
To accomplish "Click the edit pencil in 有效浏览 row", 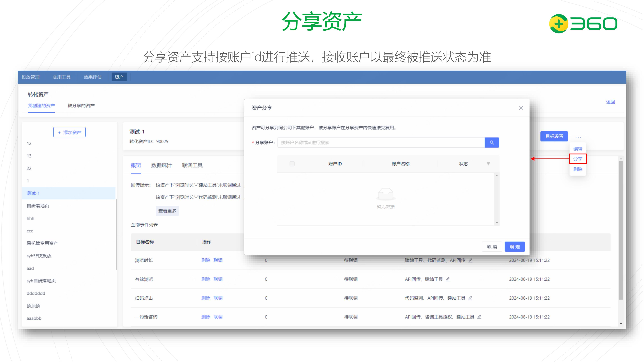I will click(448, 279).
